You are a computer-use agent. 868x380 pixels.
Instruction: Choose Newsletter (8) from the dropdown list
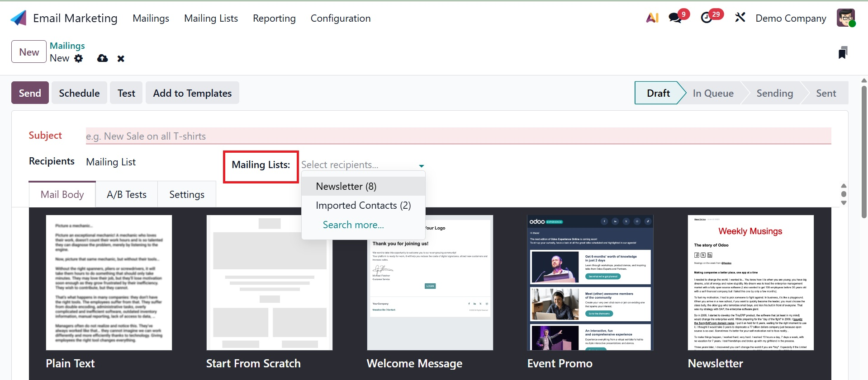346,186
